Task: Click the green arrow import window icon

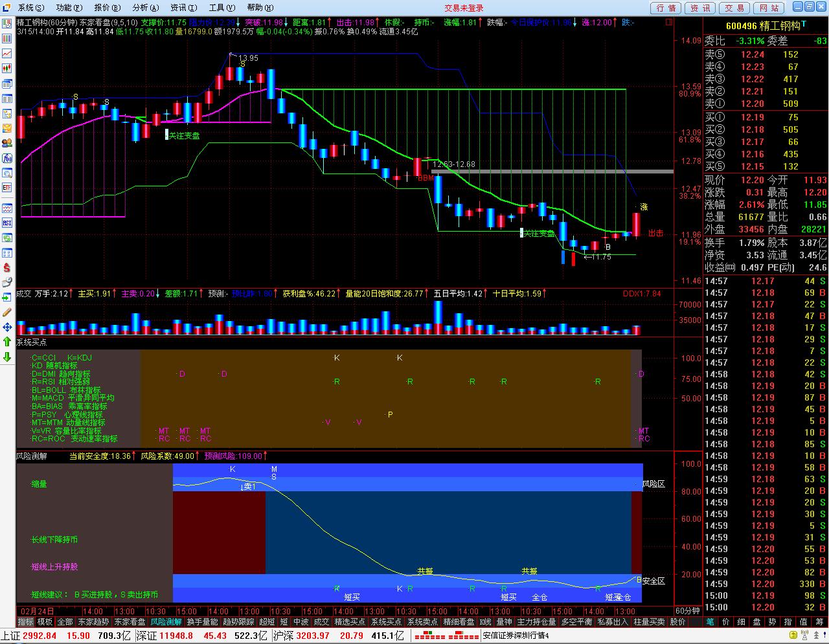Action: [7, 297]
